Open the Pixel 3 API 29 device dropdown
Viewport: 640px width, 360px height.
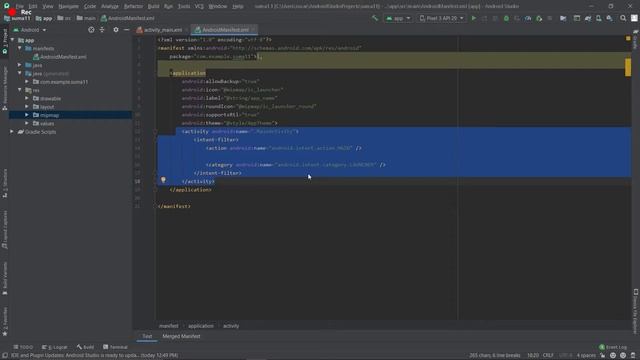(x=442, y=18)
